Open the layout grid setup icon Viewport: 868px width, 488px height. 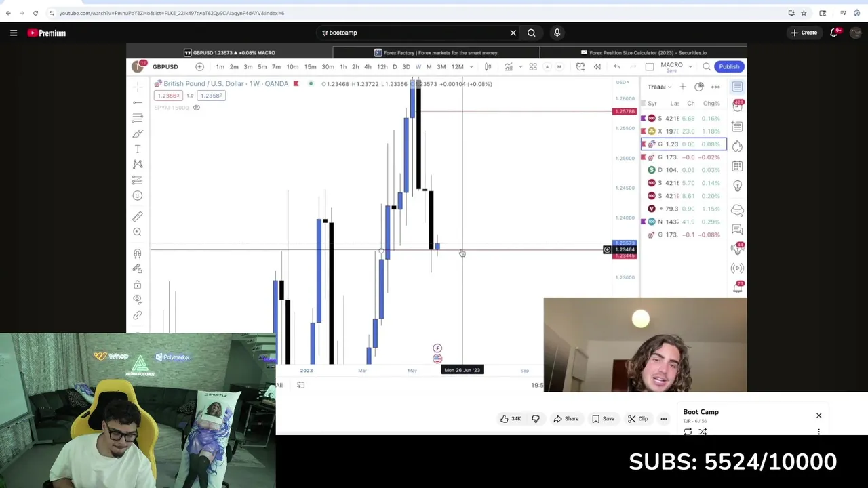point(533,66)
